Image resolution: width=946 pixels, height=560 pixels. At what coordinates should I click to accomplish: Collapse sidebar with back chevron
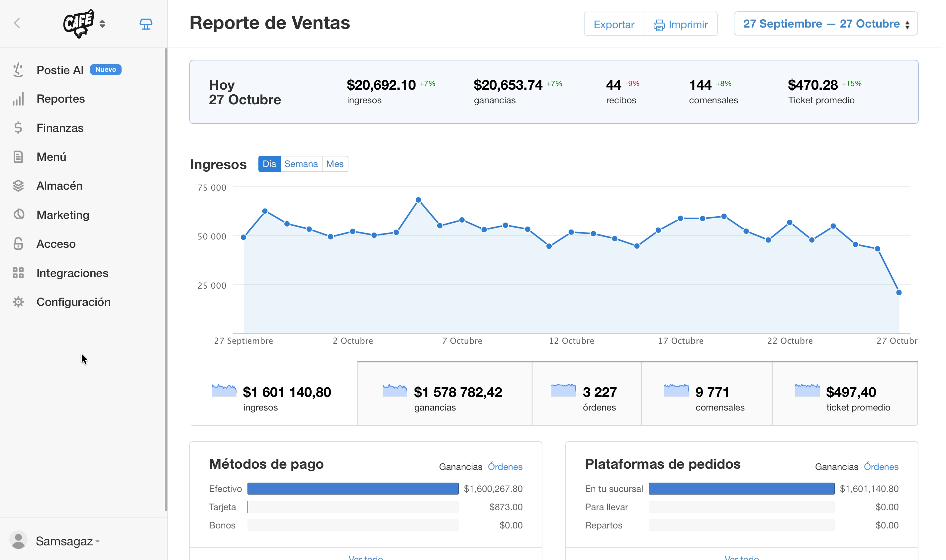coord(17,23)
